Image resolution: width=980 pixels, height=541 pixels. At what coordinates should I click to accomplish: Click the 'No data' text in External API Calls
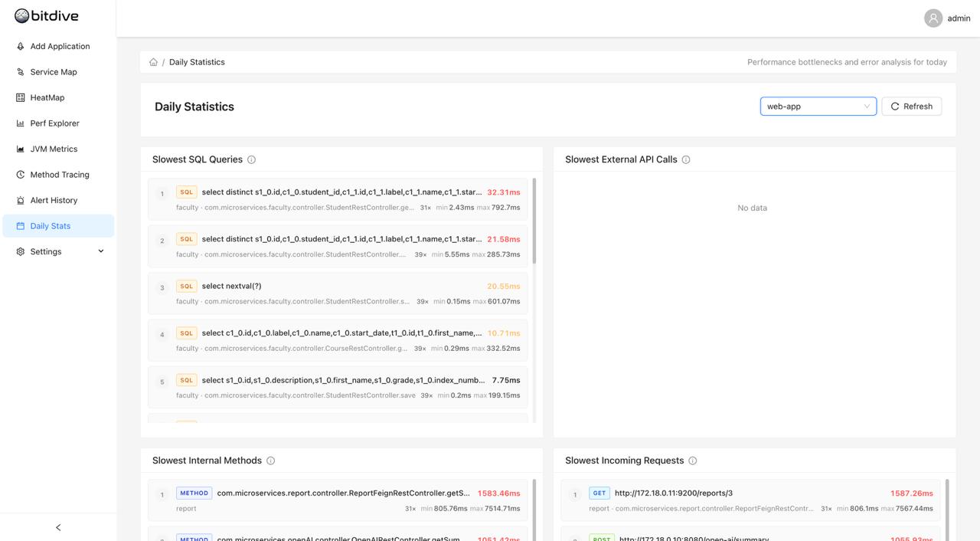point(752,208)
